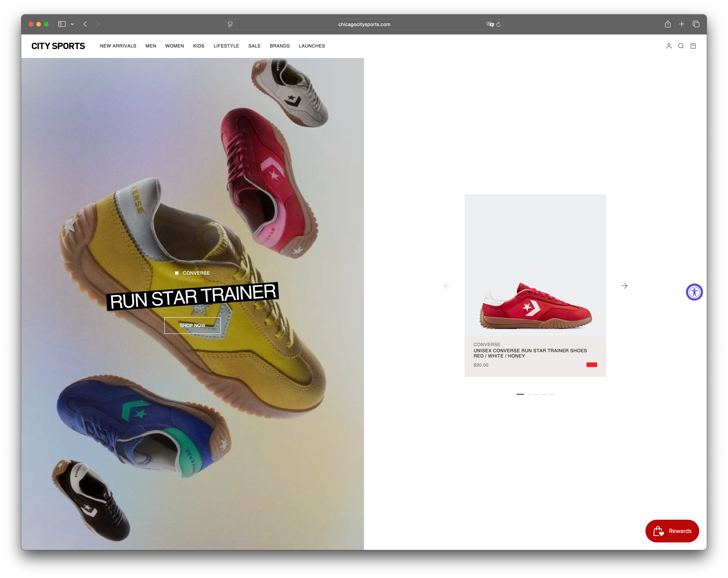Open the accessibility widget button
This screenshot has width=728, height=578.
click(x=694, y=292)
